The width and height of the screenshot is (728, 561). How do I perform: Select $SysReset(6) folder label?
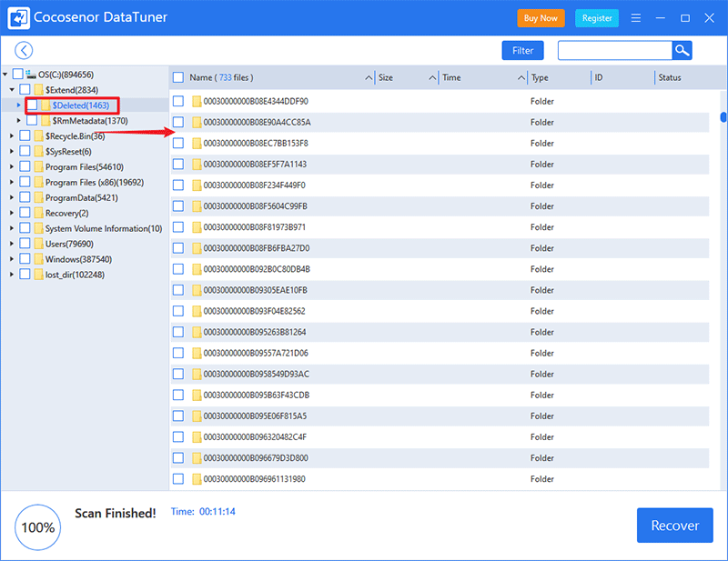click(x=69, y=152)
